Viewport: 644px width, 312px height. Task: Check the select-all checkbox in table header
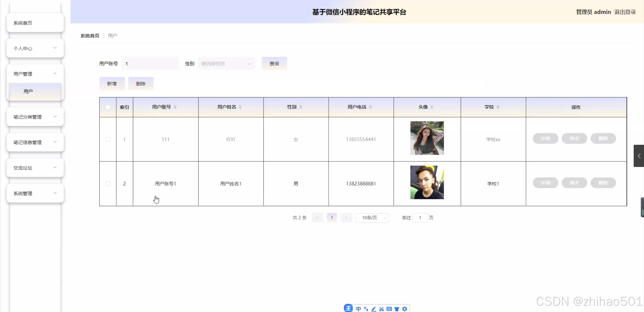(x=108, y=107)
